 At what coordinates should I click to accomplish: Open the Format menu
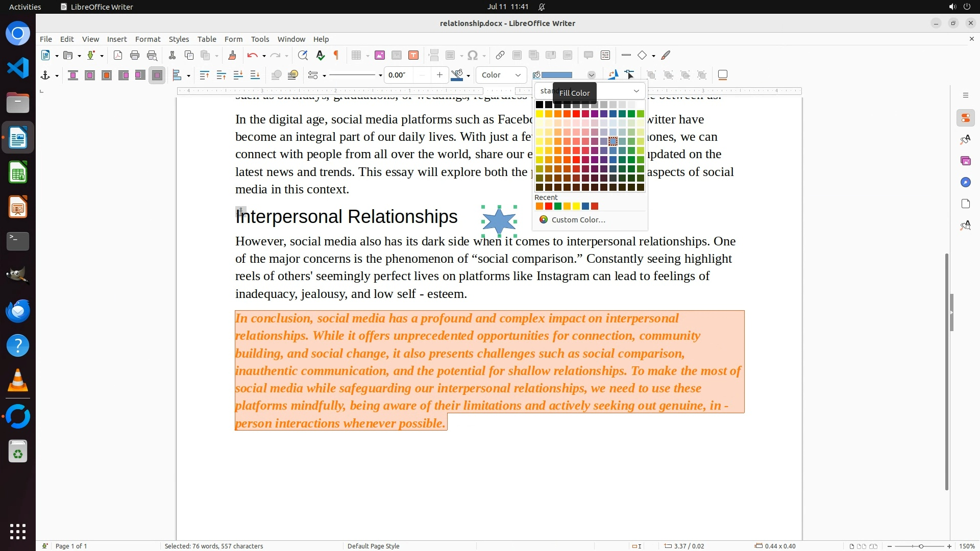(x=148, y=39)
